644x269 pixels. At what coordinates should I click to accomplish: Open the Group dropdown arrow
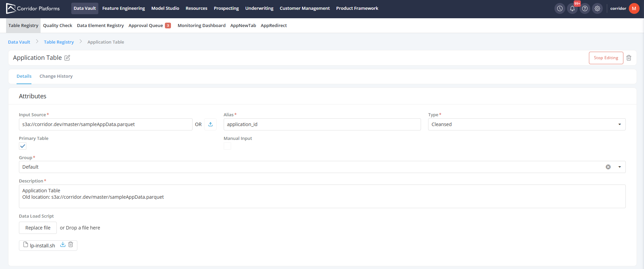click(620, 167)
